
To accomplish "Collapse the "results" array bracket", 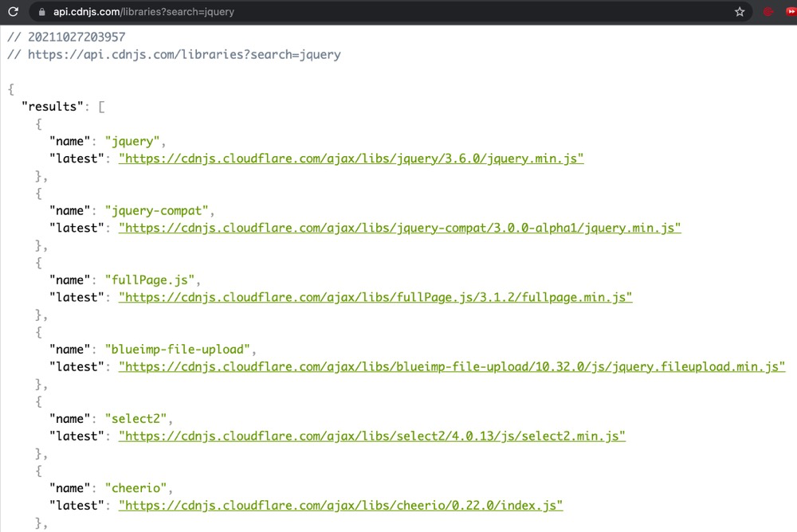I will 101,107.
